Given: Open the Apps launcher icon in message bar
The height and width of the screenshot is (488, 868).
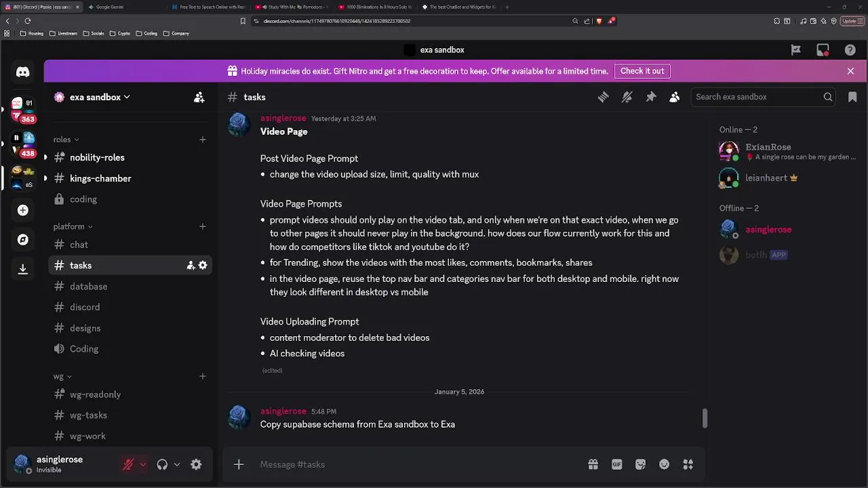Looking at the screenshot, I should coord(688,464).
